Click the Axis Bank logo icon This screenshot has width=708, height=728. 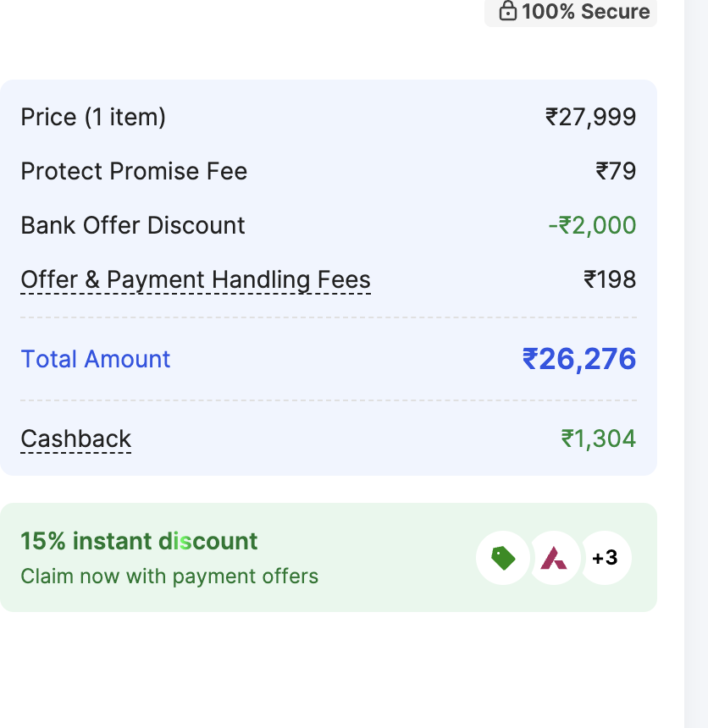(555, 558)
